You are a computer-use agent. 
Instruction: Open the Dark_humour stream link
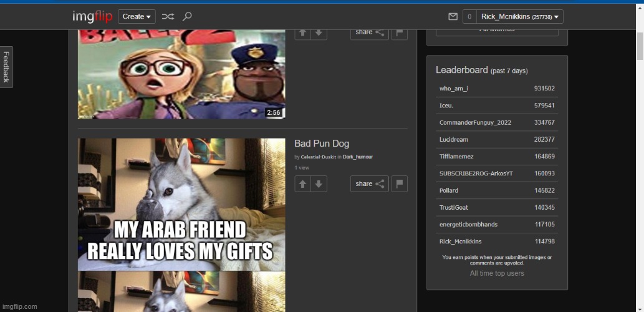click(x=358, y=157)
